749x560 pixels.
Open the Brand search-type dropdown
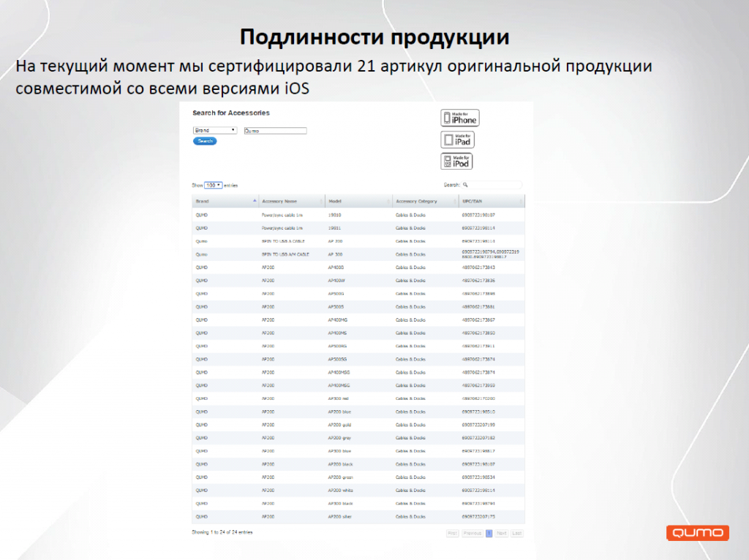(x=215, y=130)
